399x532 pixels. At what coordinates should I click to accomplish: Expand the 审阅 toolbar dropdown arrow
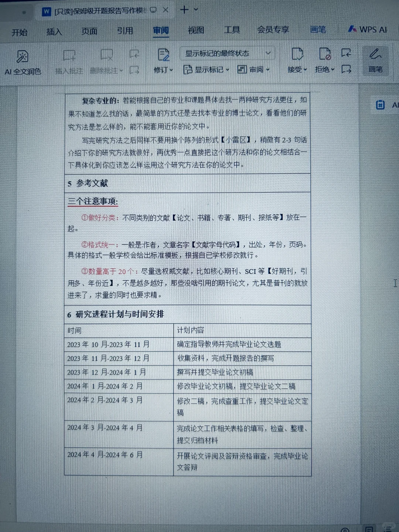point(267,69)
